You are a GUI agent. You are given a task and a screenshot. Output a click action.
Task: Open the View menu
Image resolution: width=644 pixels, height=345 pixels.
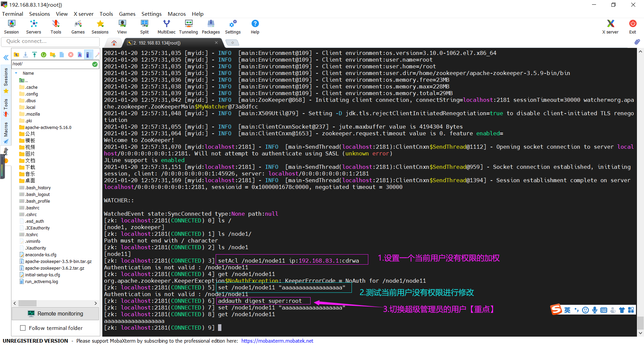coord(62,14)
